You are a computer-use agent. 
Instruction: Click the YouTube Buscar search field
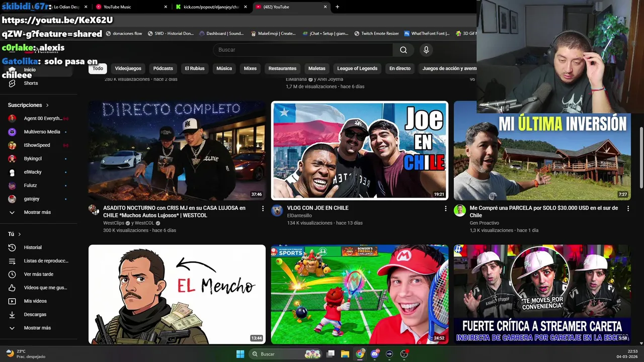tap(303, 50)
